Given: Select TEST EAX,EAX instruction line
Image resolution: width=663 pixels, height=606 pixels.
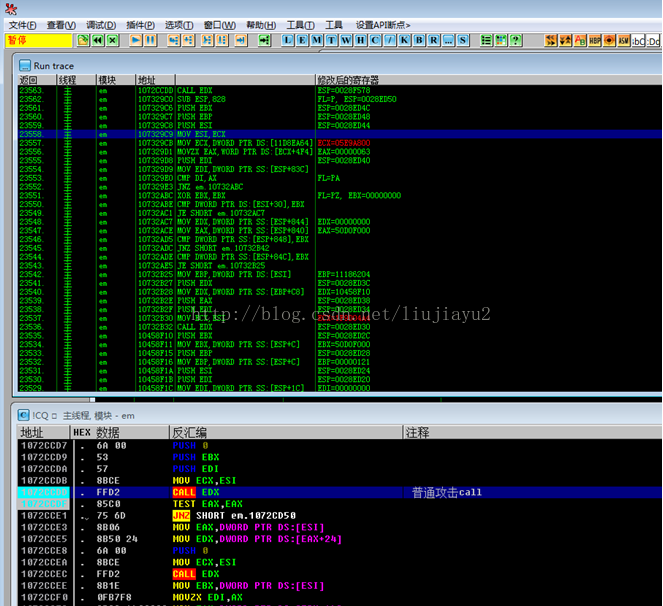Looking at the screenshot, I should pyautogui.click(x=340, y=504).
